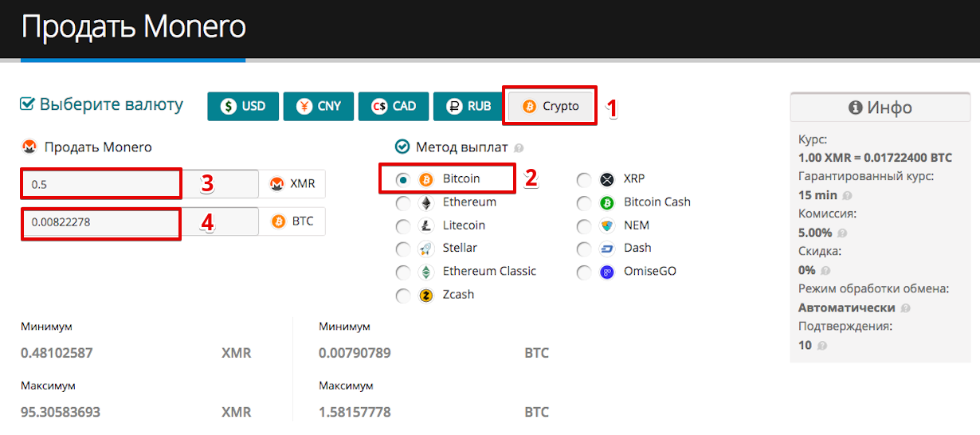The image size is (980, 435).
Task: Click the NEM shield icon
Action: pyautogui.click(x=607, y=225)
